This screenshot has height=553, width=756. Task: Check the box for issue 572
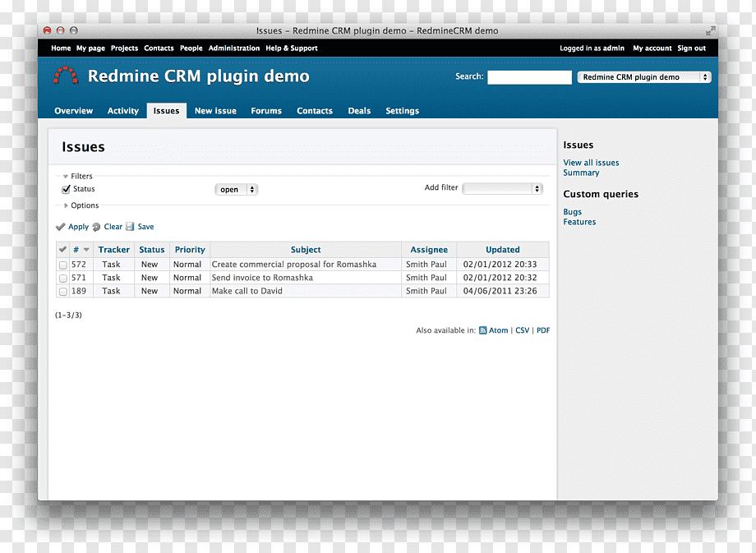[x=63, y=265]
